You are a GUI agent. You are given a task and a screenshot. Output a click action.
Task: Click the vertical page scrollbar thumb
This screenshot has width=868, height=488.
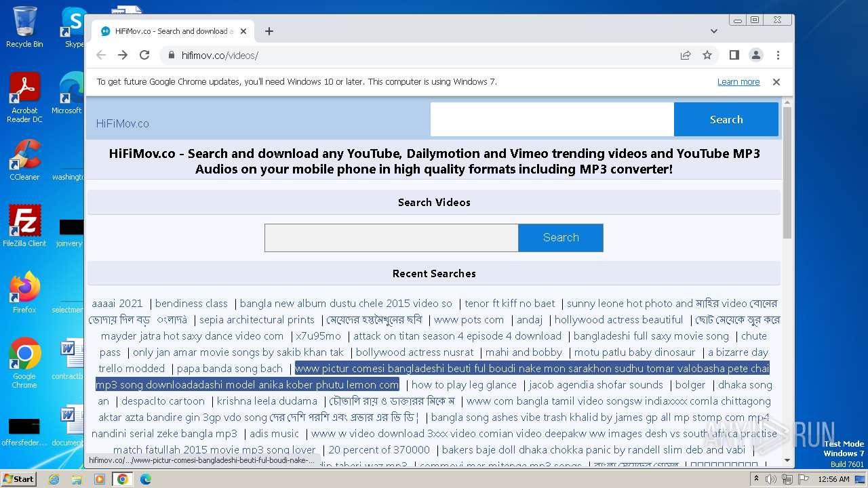787,173
